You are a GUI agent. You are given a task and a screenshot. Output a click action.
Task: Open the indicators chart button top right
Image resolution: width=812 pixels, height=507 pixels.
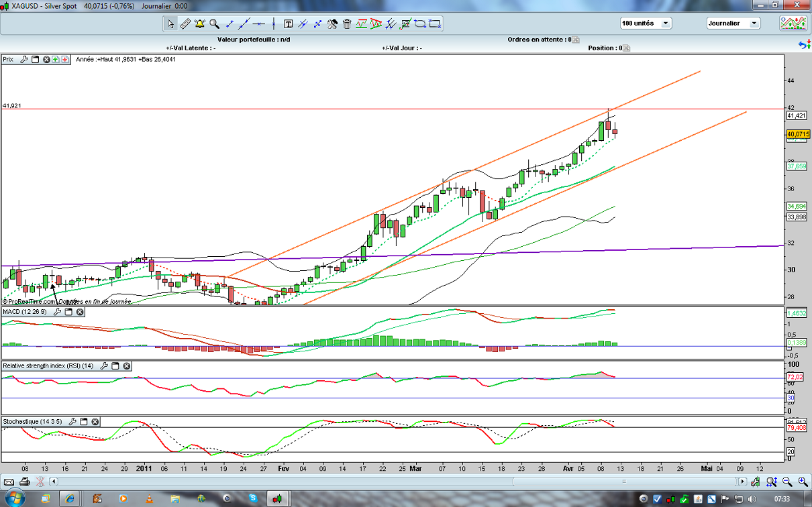tap(793, 23)
